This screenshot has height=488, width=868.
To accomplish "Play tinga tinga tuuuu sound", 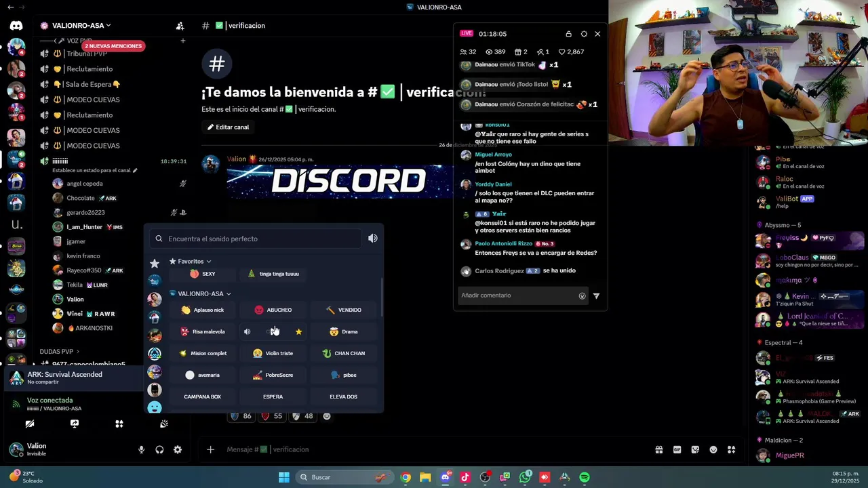I will click(273, 274).
